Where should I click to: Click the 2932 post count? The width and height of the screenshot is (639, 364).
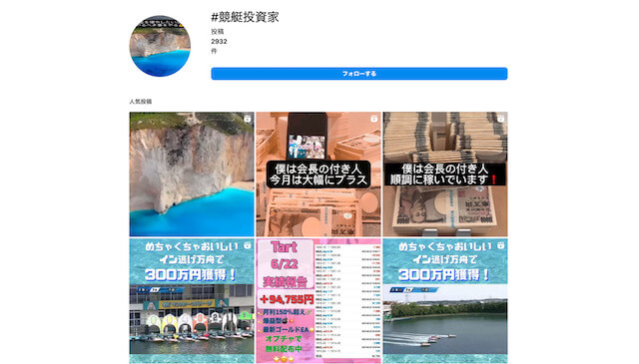click(219, 42)
